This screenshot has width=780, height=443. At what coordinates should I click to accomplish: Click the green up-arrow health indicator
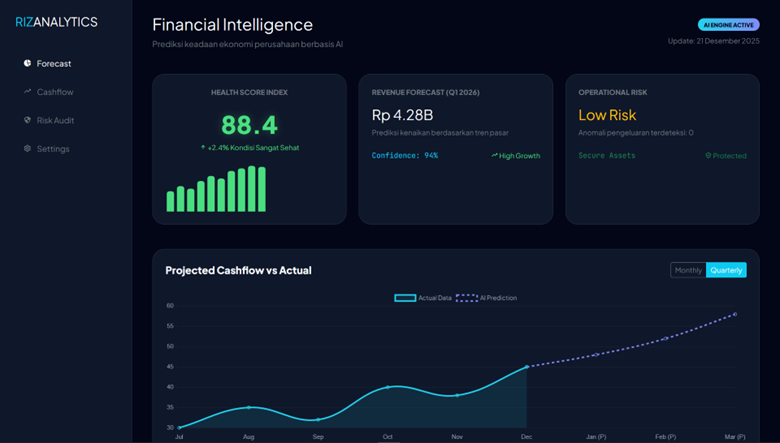pyautogui.click(x=203, y=148)
